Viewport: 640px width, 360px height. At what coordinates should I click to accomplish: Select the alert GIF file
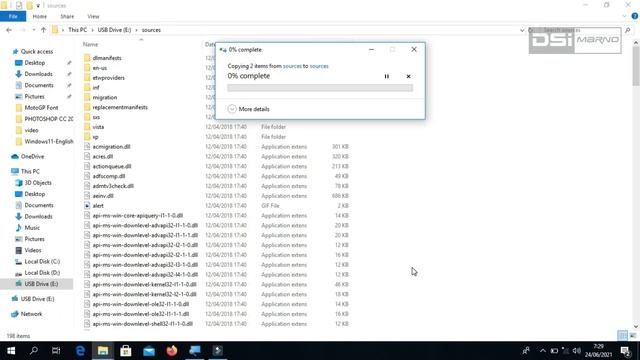click(98, 206)
